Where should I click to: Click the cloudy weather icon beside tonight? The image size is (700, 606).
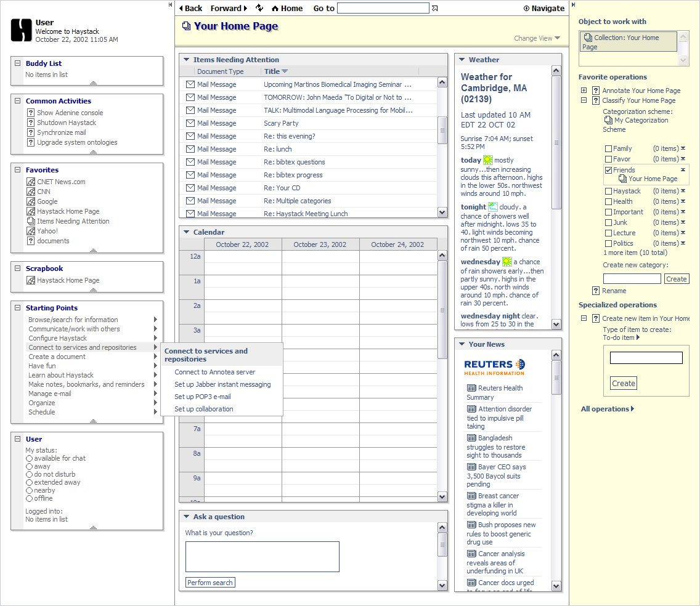[493, 206]
